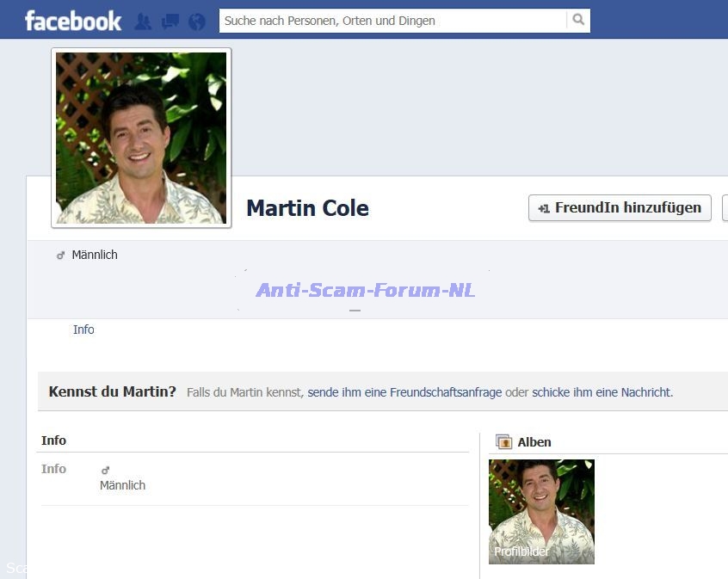Open the notifications globe icon
728x579 pixels.
pyautogui.click(x=197, y=22)
